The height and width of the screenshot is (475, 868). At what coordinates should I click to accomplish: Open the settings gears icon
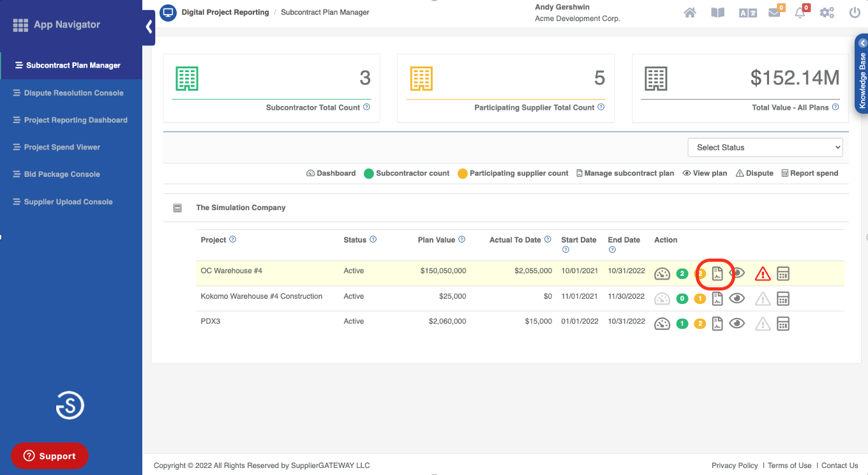click(x=827, y=13)
